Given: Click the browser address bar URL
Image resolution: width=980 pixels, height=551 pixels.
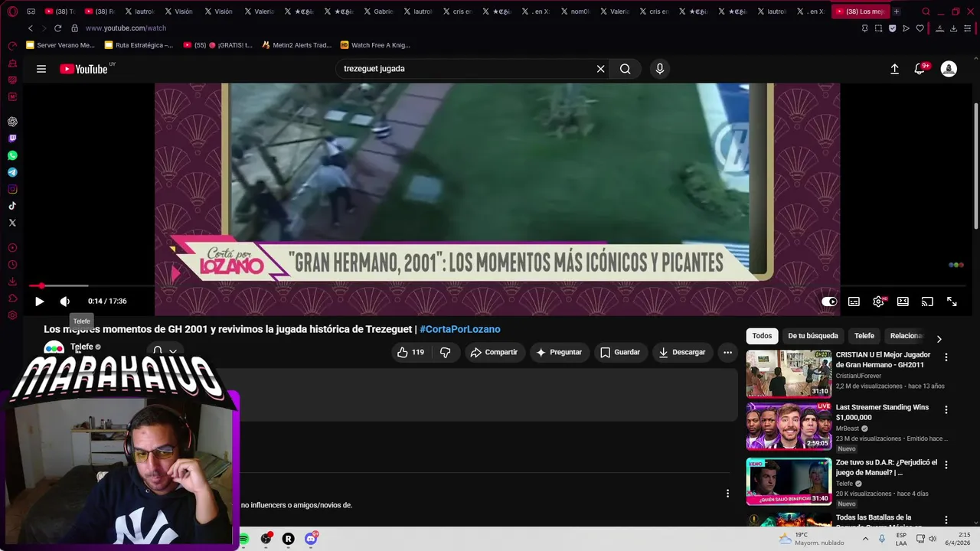Looking at the screenshot, I should (126, 28).
